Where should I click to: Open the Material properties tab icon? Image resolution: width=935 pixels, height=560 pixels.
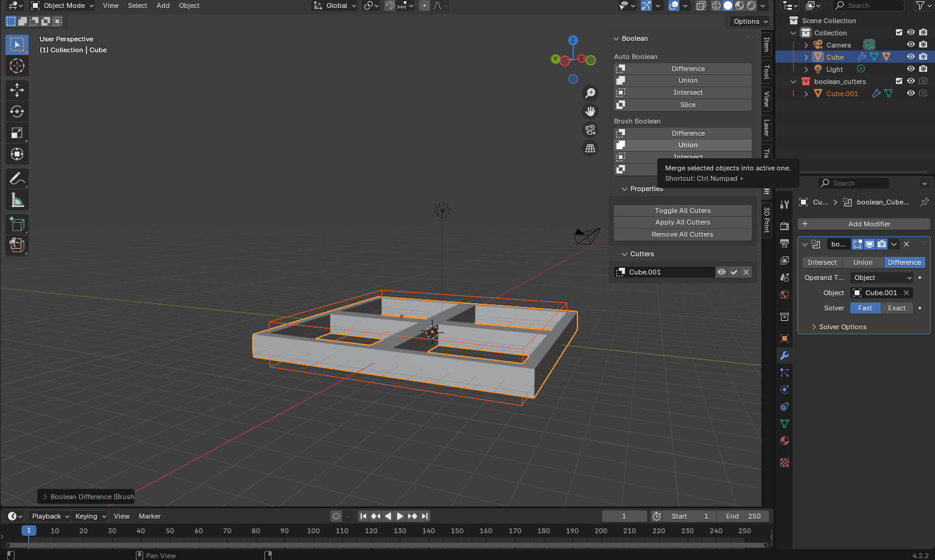(785, 441)
